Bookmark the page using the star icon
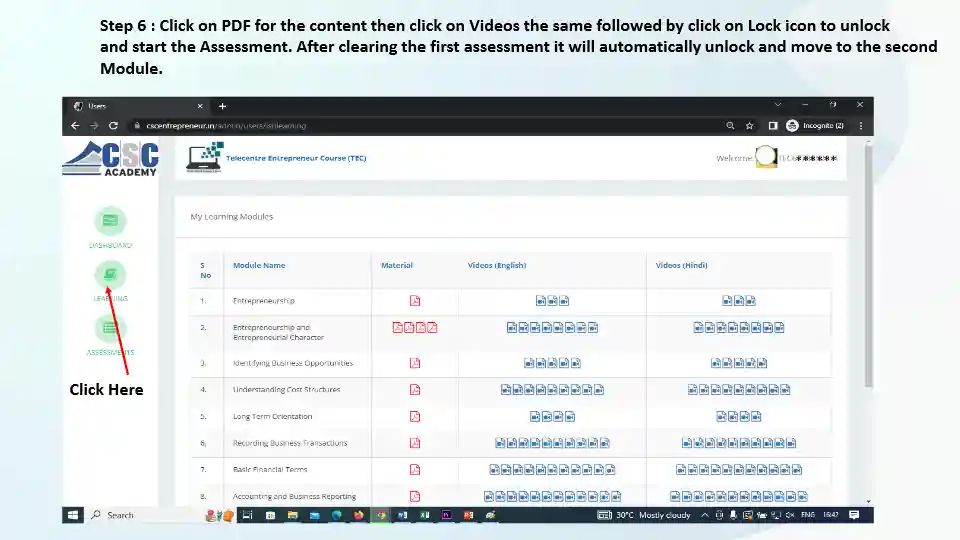 click(749, 126)
